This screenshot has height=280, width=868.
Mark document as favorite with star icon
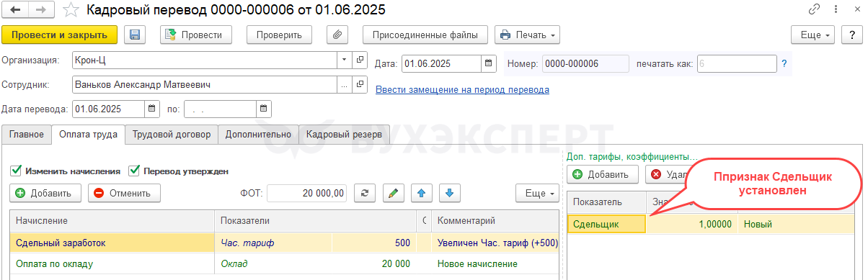click(x=70, y=10)
